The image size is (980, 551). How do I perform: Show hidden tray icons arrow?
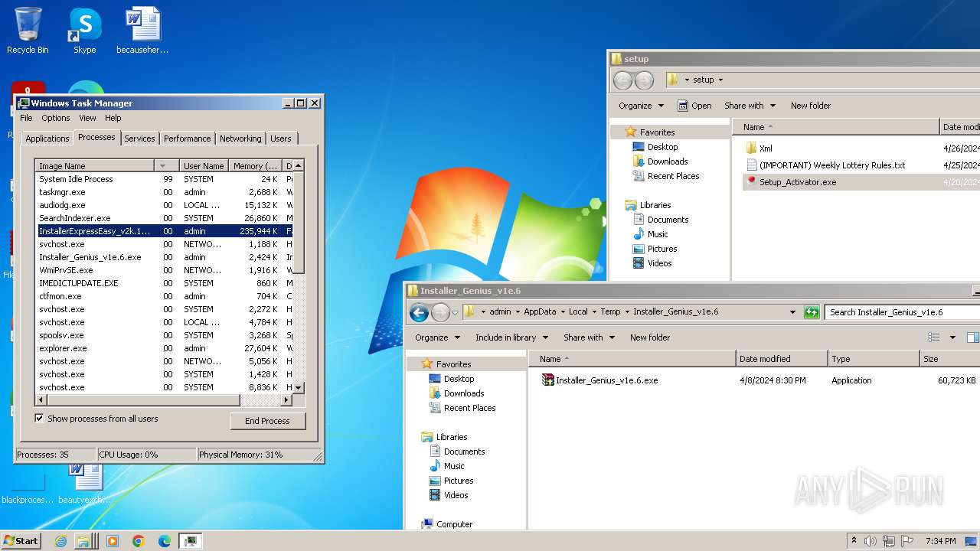(854, 541)
